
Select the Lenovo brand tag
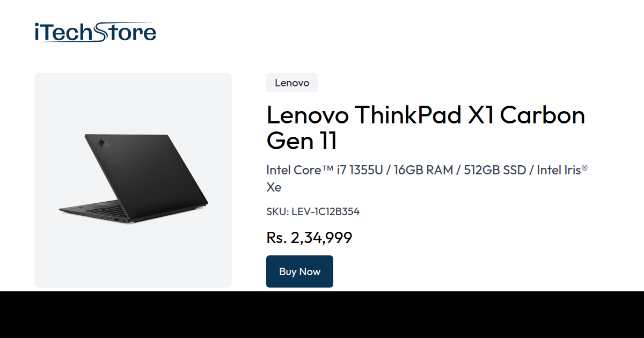[292, 83]
